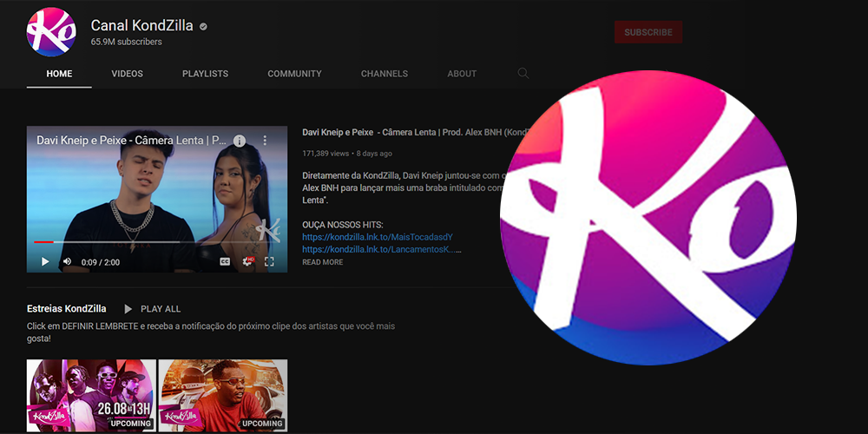Click the video info icon on the player

tap(240, 141)
